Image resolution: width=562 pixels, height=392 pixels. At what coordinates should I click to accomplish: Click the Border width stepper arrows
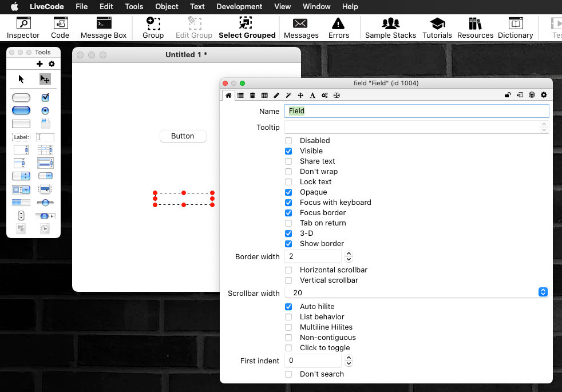349,256
